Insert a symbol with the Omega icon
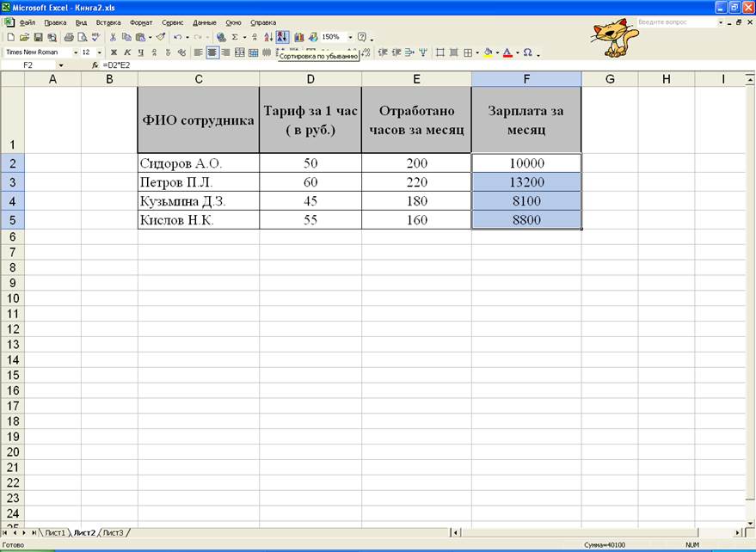756x552 pixels. click(x=527, y=52)
